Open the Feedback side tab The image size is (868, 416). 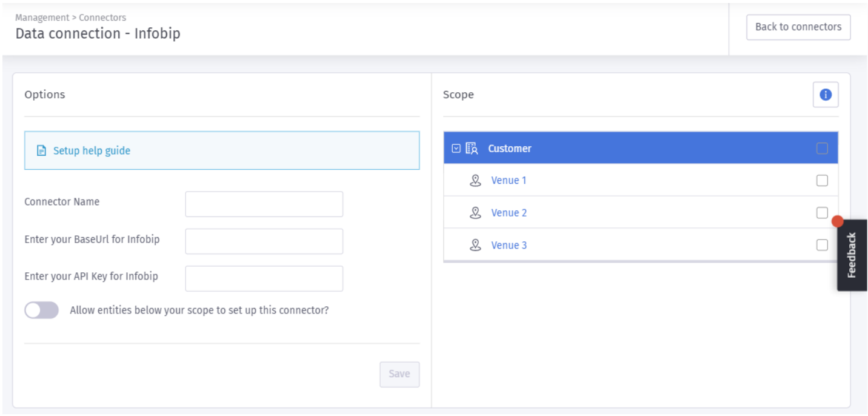(x=852, y=255)
